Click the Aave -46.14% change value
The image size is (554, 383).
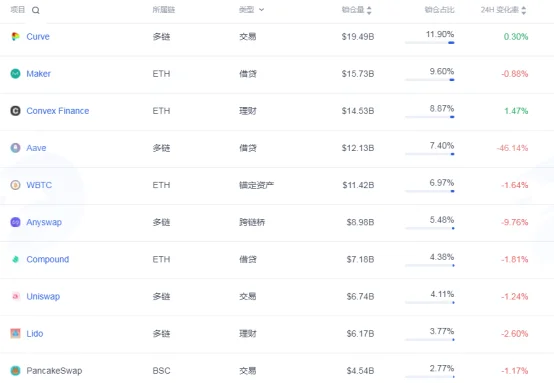point(512,148)
